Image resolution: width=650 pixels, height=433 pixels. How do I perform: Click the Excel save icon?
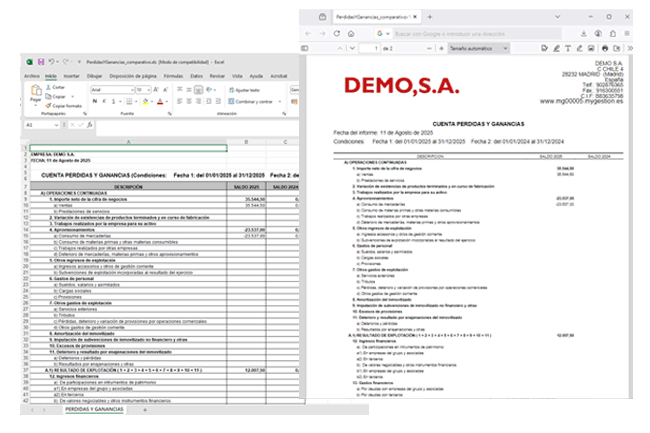[x=40, y=62]
